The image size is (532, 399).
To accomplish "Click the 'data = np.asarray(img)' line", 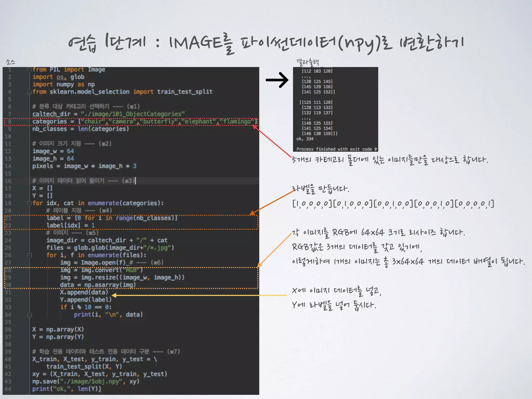I will click(x=98, y=285).
